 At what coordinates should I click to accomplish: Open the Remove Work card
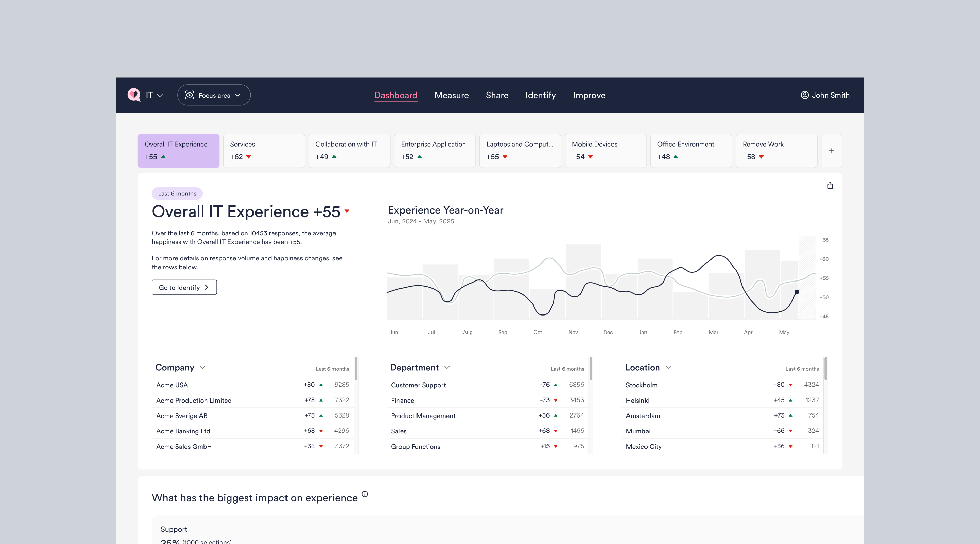777,151
